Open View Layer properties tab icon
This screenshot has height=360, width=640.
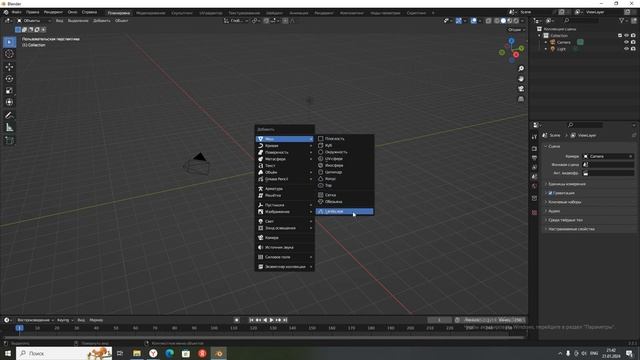(534, 167)
